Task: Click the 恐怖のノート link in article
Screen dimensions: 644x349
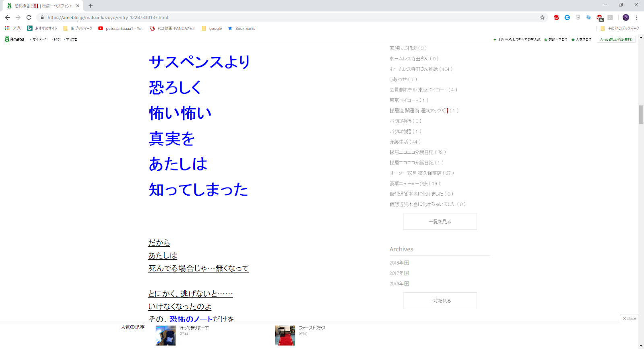Action: 191,319
